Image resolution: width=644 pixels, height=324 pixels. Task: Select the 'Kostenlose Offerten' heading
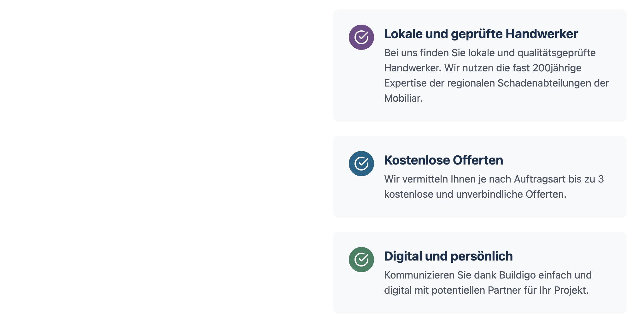443,160
